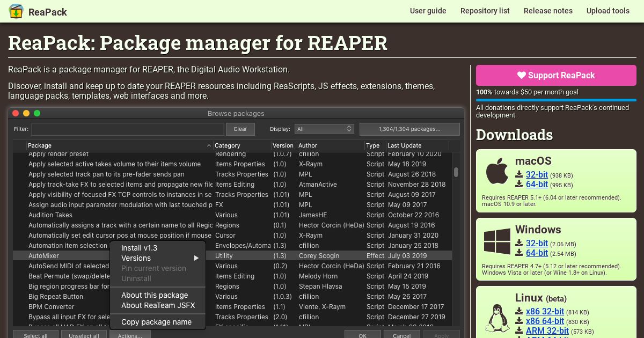Click download arrow beside Windows 32-bit

(x=519, y=244)
